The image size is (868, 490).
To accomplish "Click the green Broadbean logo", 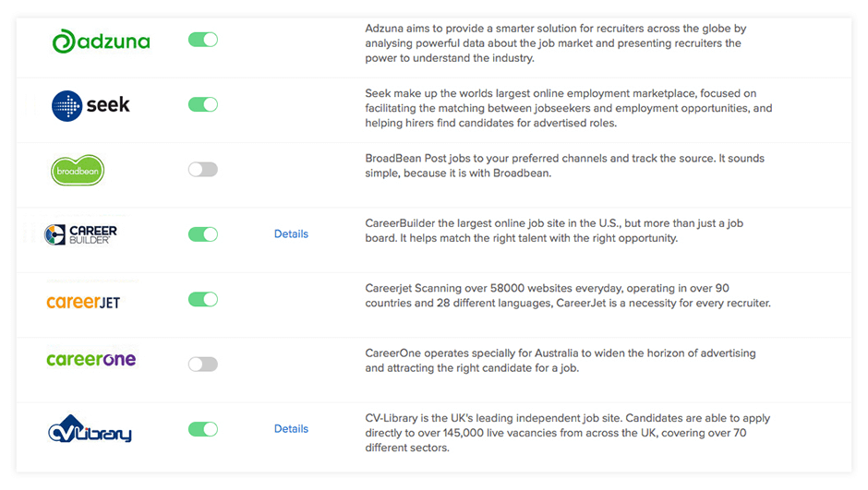I will pos(78,171).
